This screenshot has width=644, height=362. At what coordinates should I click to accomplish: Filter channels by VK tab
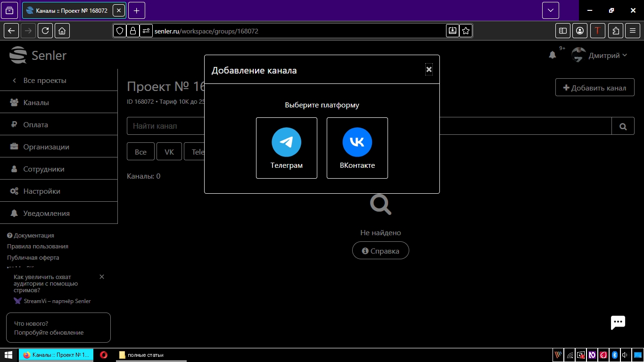point(169,152)
